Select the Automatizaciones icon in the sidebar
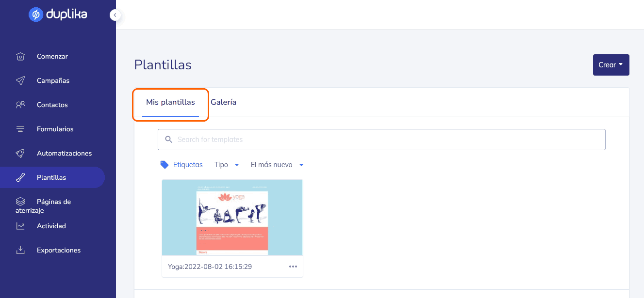The height and width of the screenshot is (298, 644). 20,153
